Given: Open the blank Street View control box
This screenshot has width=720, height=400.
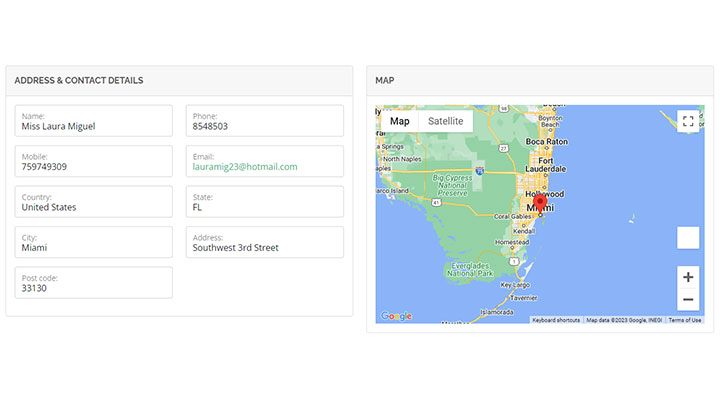Looking at the screenshot, I should click(688, 237).
